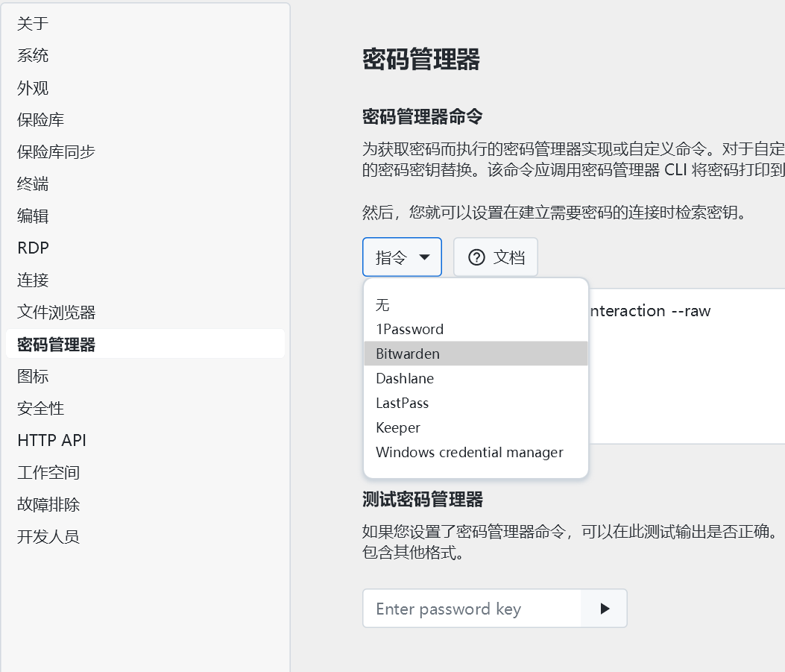Image resolution: width=785 pixels, height=672 pixels.
Task: Pick Keeper from the dropdown list
Action: (476, 427)
